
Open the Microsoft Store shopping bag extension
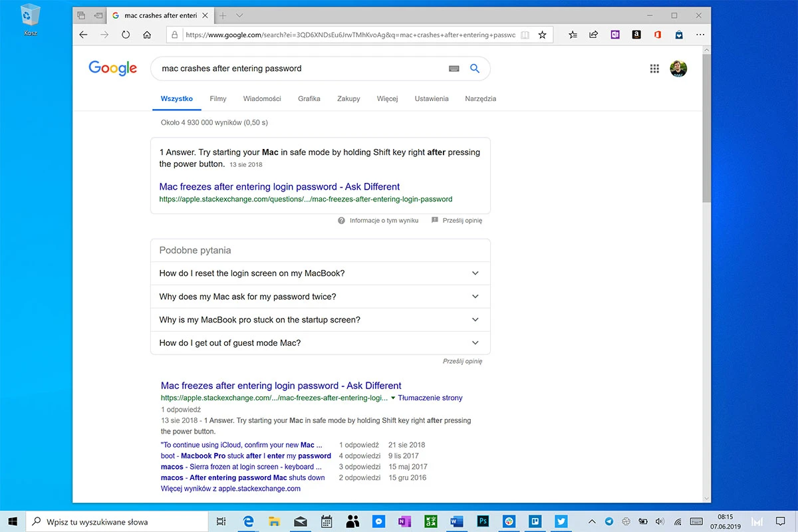[x=679, y=35]
